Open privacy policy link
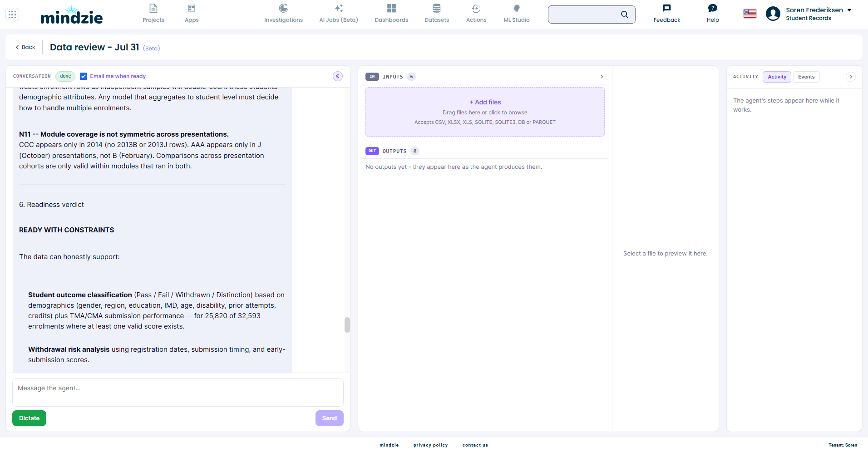 pyautogui.click(x=430, y=445)
